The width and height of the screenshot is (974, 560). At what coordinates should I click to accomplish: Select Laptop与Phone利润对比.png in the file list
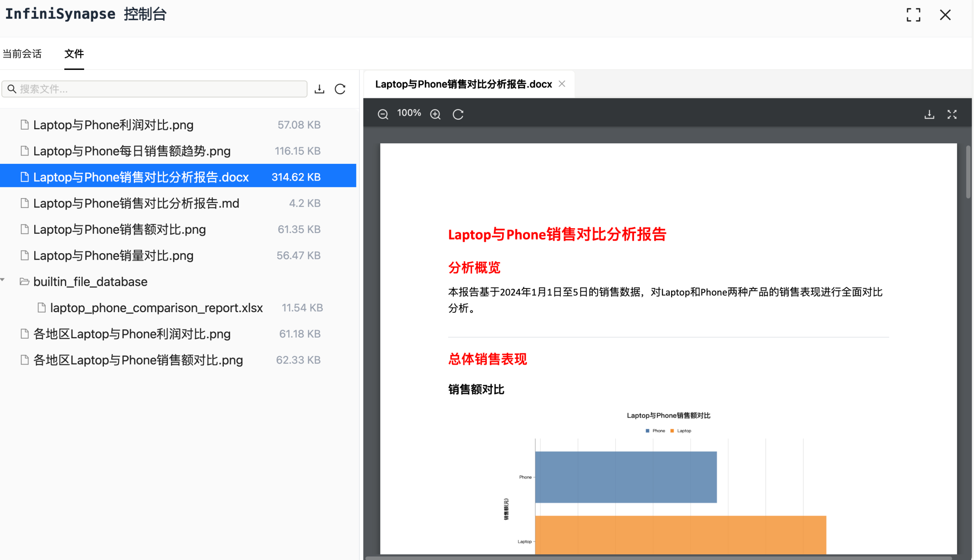(x=113, y=125)
